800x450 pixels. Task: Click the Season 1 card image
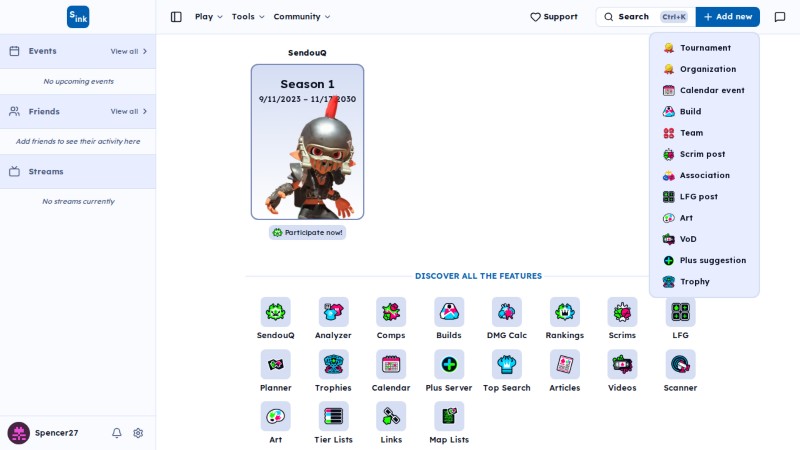(307, 142)
